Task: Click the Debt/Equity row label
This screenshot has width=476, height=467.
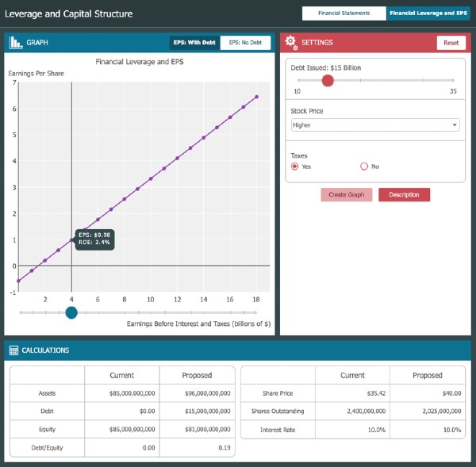Action: [47, 448]
